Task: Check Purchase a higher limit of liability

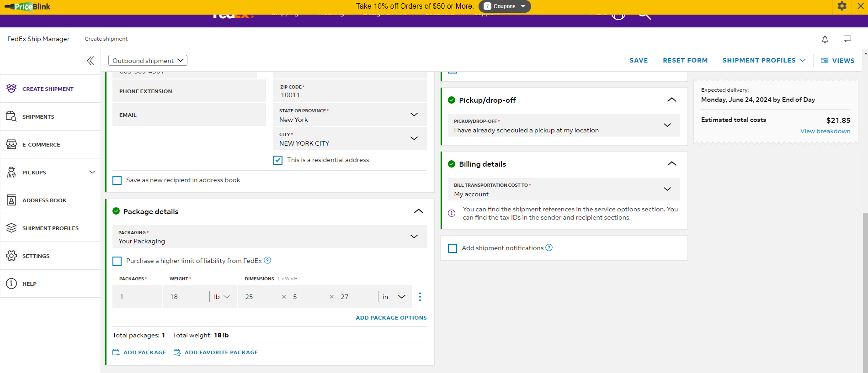Action: point(117,261)
